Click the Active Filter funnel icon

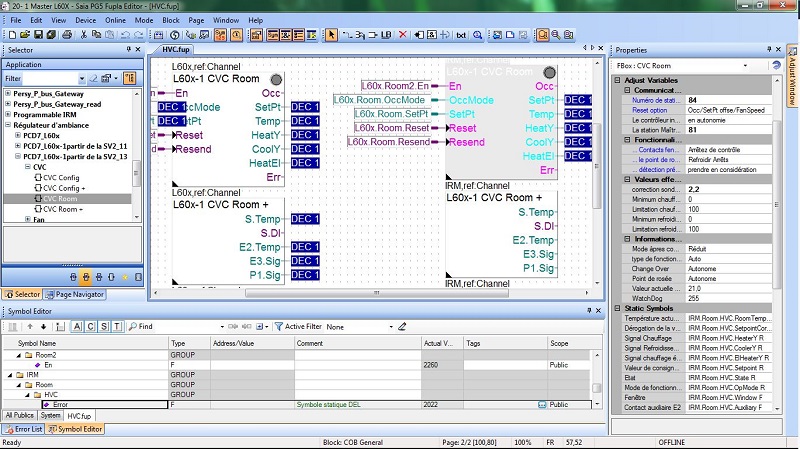pyautogui.click(x=277, y=326)
